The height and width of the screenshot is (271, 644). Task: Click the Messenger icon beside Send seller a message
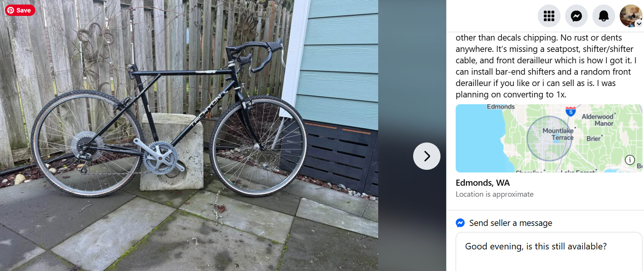(x=460, y=223)
